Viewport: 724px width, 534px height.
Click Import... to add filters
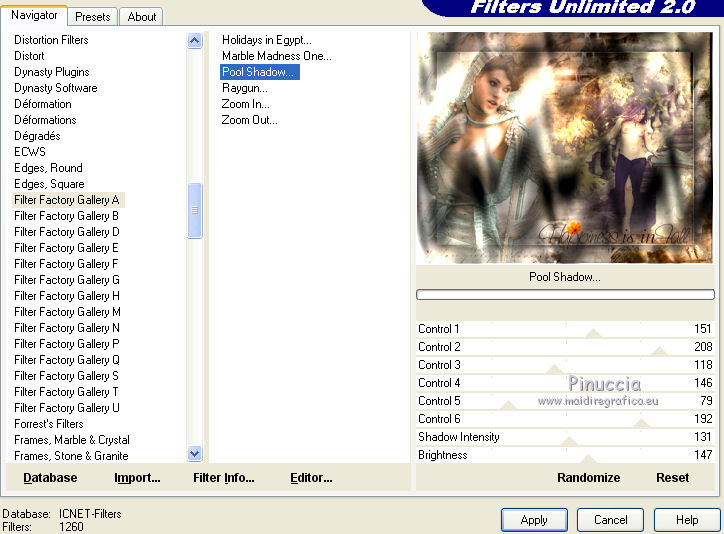137,478
